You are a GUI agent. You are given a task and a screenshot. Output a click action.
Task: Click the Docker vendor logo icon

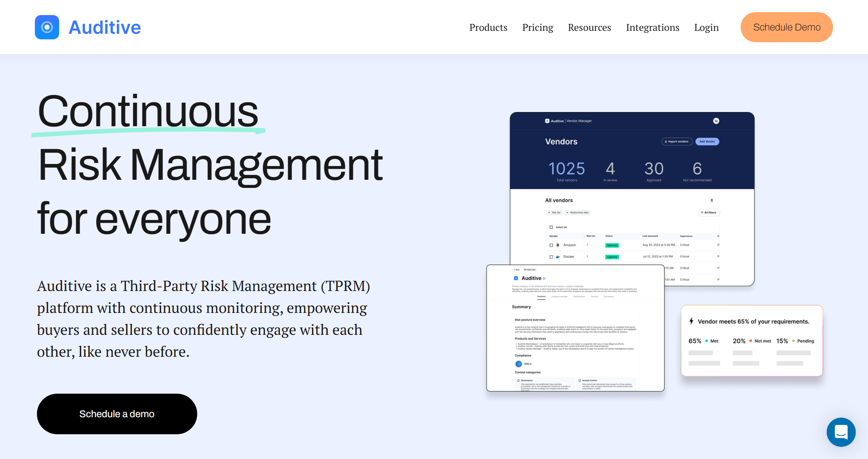pos(558,256)
